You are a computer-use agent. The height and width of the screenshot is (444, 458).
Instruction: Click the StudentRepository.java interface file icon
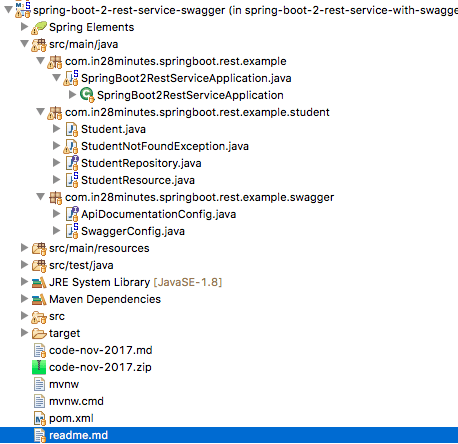[72, 163]
